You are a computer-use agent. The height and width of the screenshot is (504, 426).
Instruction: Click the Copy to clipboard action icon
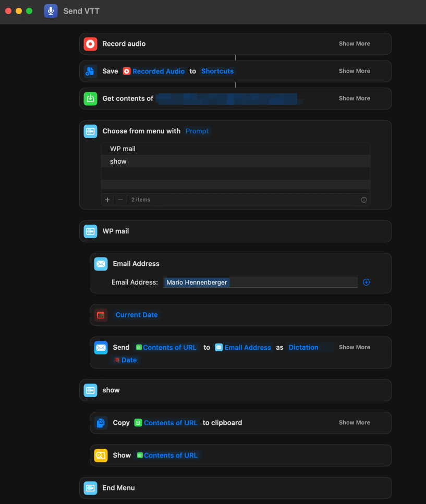tap(101, 423)
